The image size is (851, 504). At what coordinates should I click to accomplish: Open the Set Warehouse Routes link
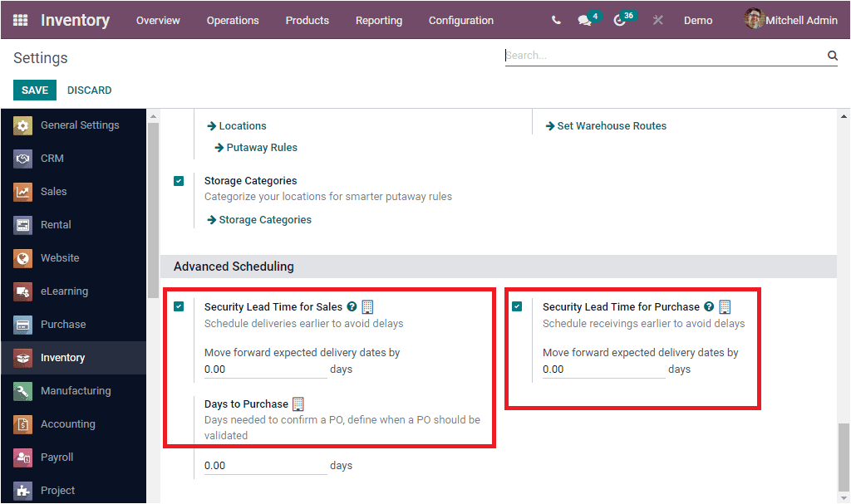click(605, 125)
